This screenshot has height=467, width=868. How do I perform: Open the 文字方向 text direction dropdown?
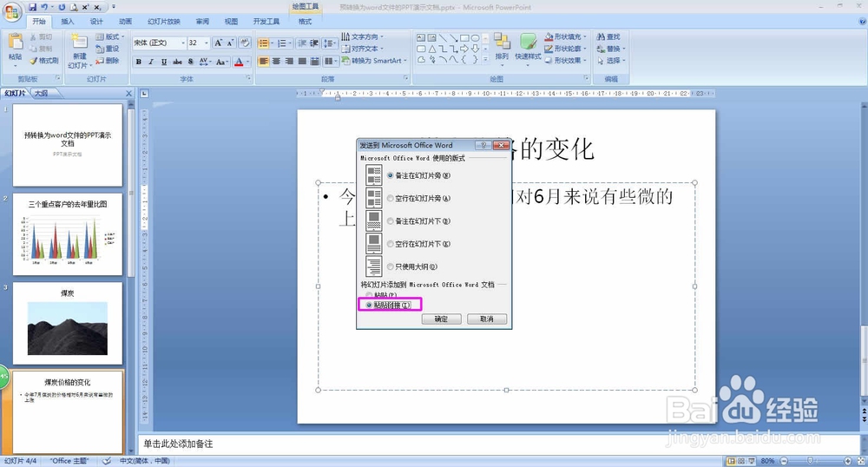point(363,36)
